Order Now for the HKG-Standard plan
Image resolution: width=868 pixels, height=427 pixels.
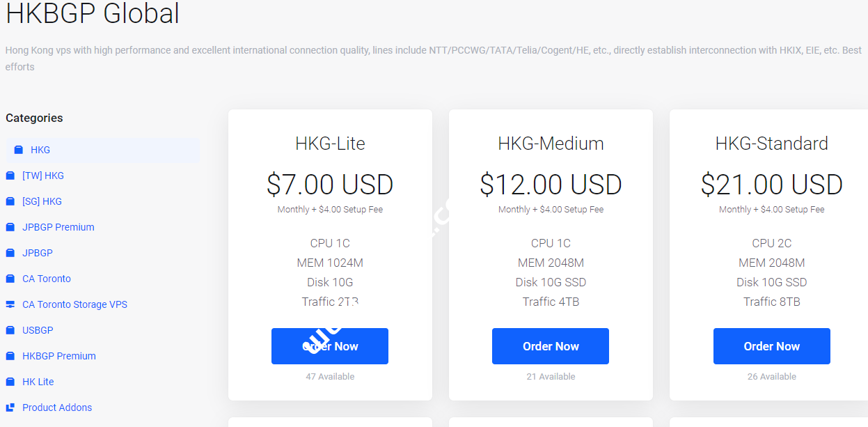[x=771, y=346]
